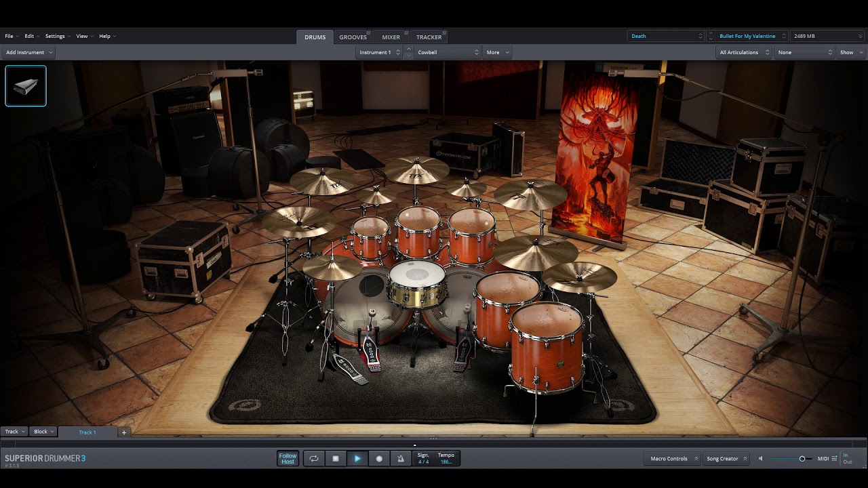Click the cymbal above the floor toms

tap(535, 252)
